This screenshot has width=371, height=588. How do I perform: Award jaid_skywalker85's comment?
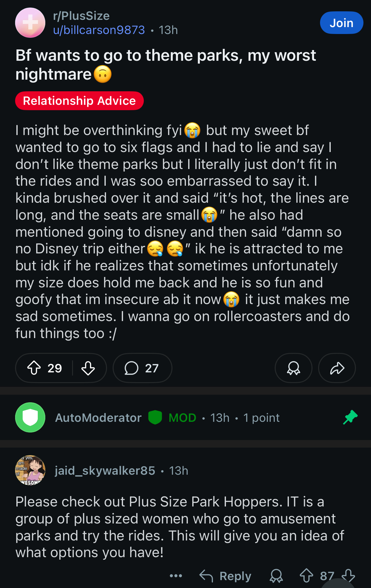coord(276,576)
